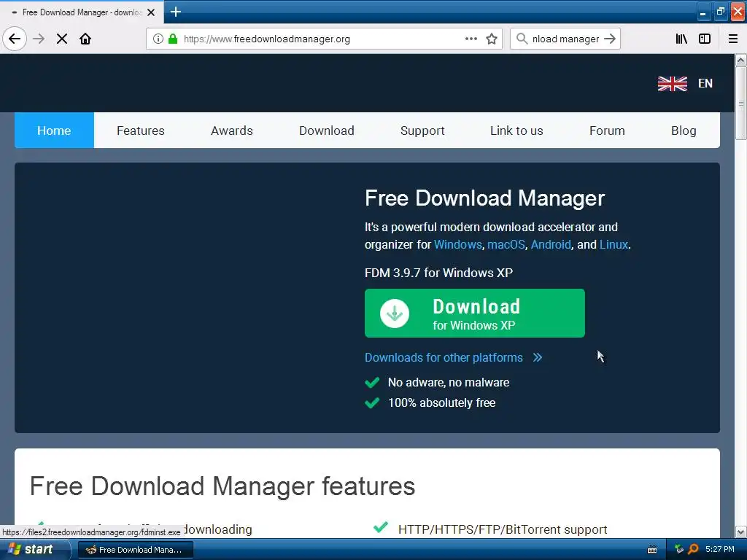Bookmark this page with the star icon
747x560 pixels.
coord(492,39)
